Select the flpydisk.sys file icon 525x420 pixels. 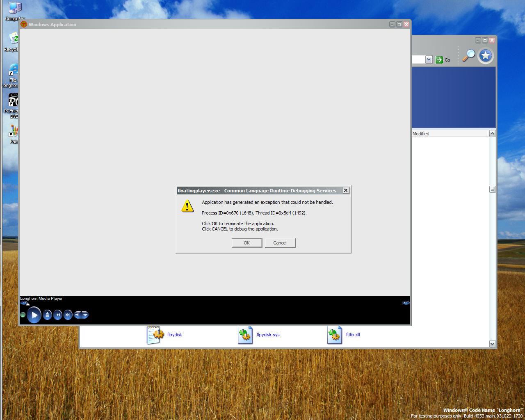pos(245,335)
